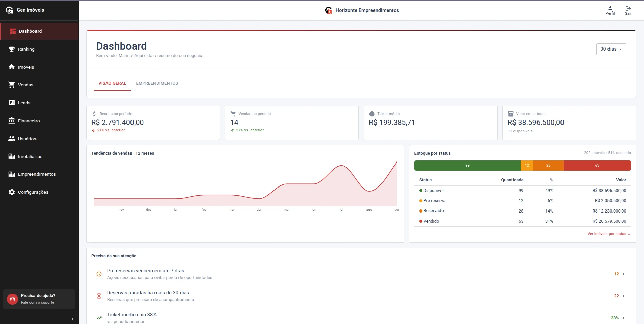Click the Valor em estoque card

click(569, 123)
